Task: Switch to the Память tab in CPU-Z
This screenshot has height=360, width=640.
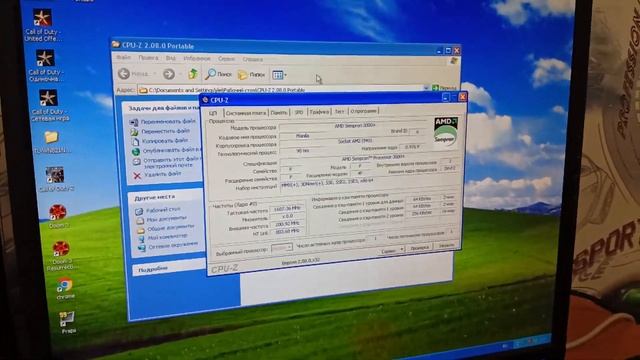Action: tap(279, 112)
